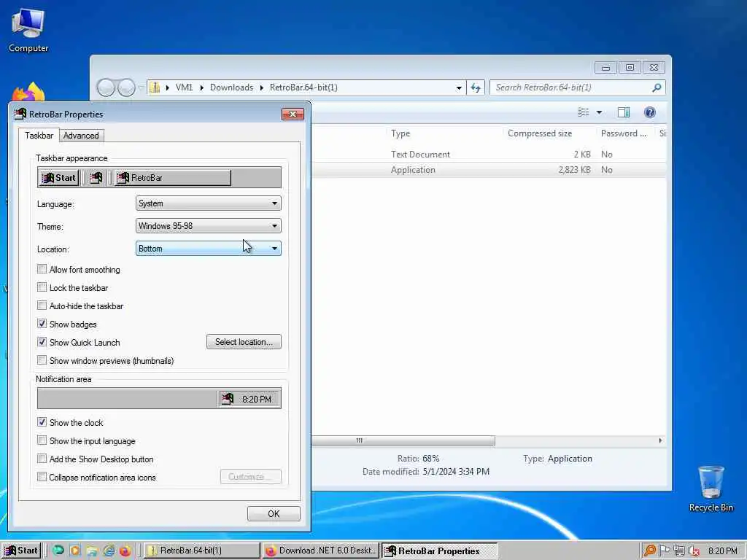
Task: Select the Taskbar tab
Action: point(39,135)
